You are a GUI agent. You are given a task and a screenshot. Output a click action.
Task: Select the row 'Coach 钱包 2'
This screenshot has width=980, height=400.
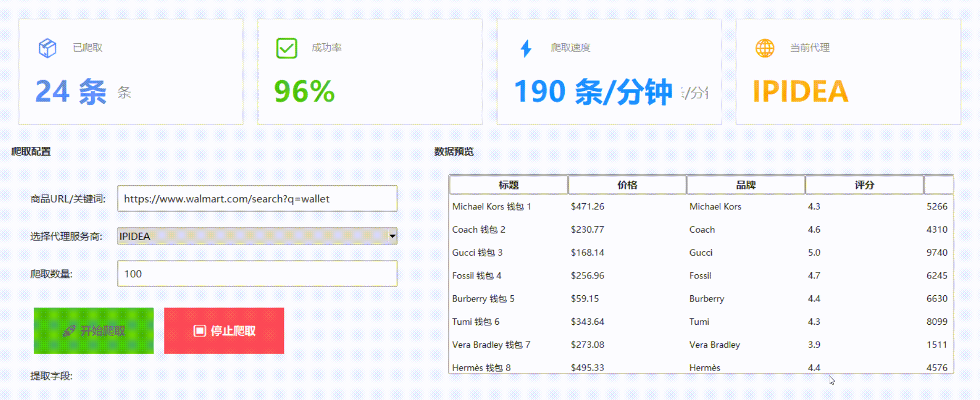701,229
